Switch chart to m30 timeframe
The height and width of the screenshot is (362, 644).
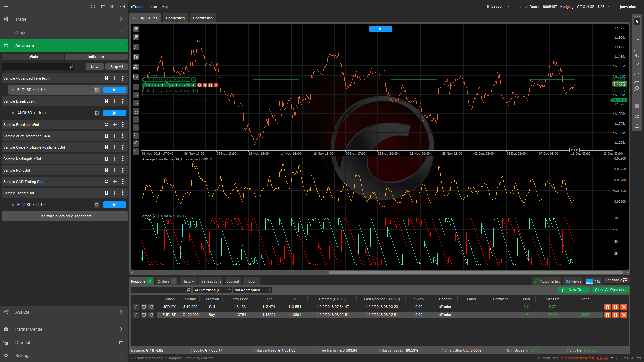click(136, 111)
